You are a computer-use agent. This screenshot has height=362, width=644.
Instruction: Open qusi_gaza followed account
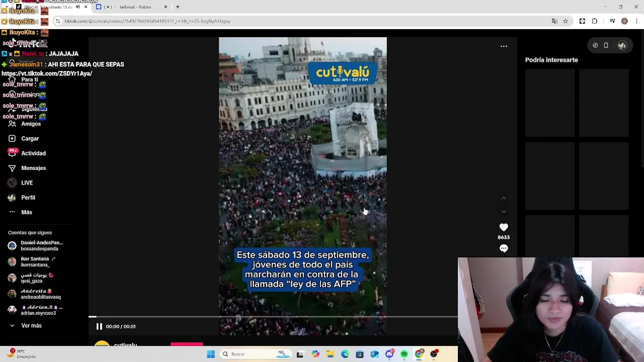coord(31,278)
